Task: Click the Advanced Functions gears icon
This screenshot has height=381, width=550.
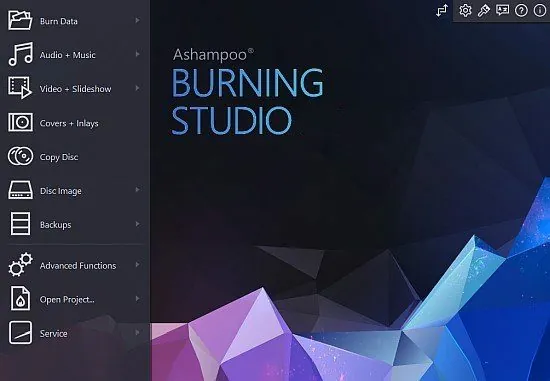Action: point(20,265)
